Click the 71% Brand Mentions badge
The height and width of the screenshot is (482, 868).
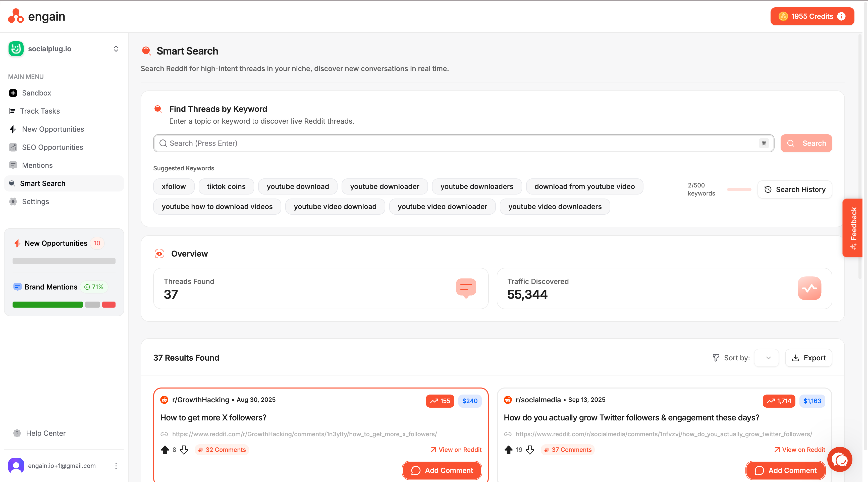[94, 287]
